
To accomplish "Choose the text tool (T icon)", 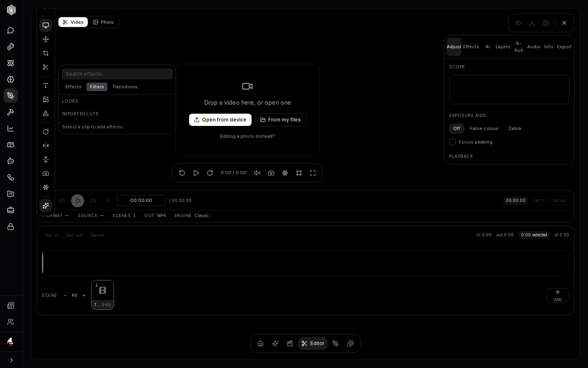I will [46, 85].
